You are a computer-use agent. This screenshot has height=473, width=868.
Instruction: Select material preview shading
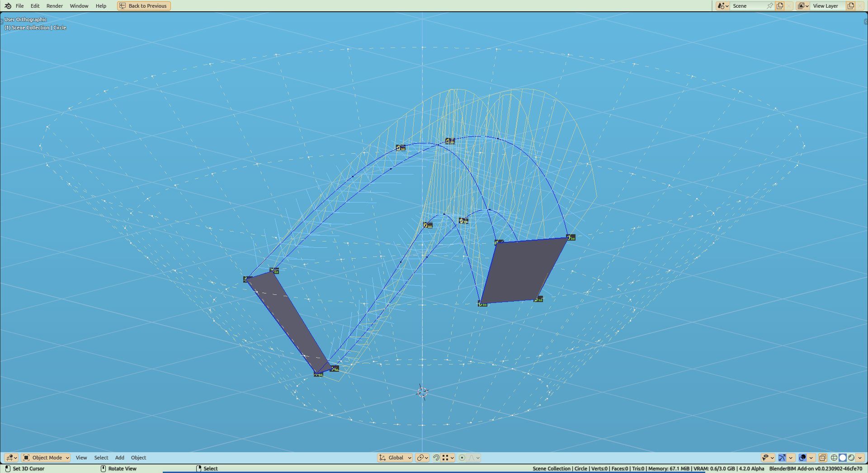(x=851, y=458)
